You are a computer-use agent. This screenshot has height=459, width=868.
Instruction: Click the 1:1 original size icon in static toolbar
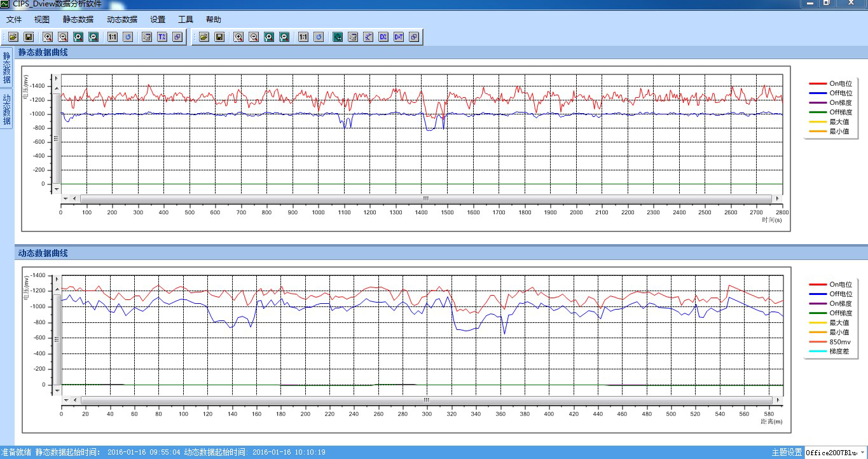click(113, 37)
